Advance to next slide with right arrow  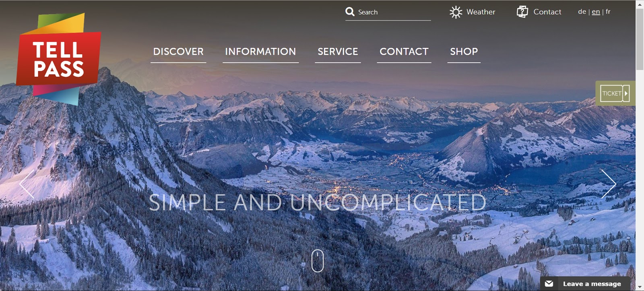click(608, 184)
